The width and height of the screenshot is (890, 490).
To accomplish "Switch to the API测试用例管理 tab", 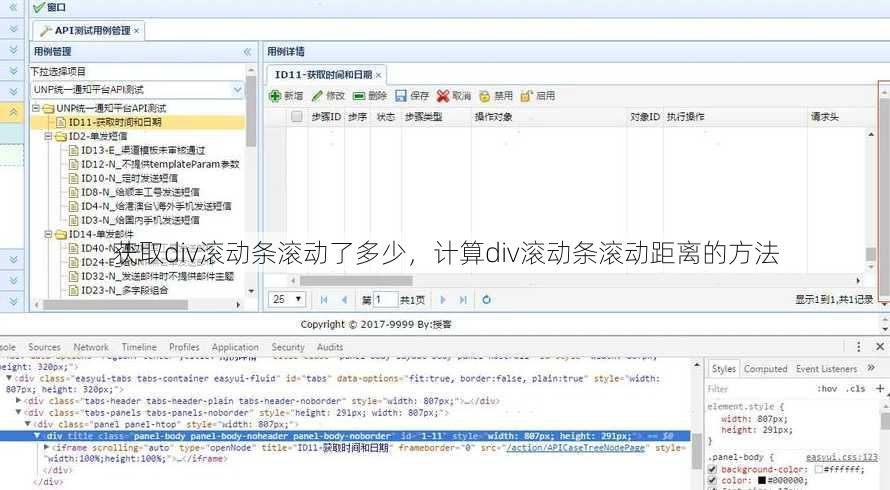I will point(89,31).
